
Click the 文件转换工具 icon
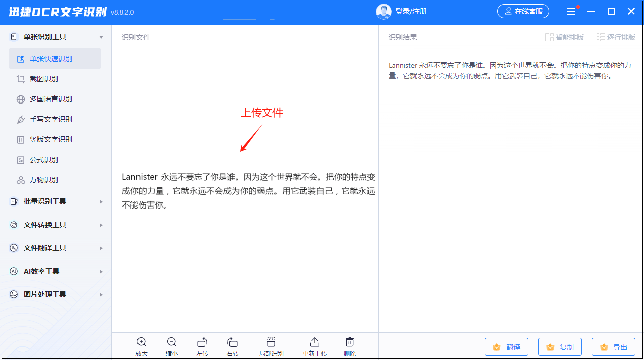14,225
